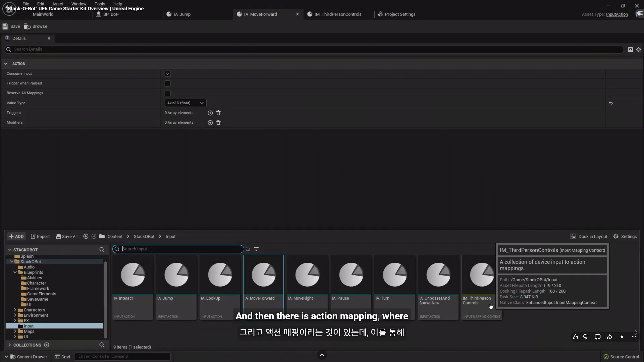
Task: Click the thumbs down video icon
Action: 586,337
